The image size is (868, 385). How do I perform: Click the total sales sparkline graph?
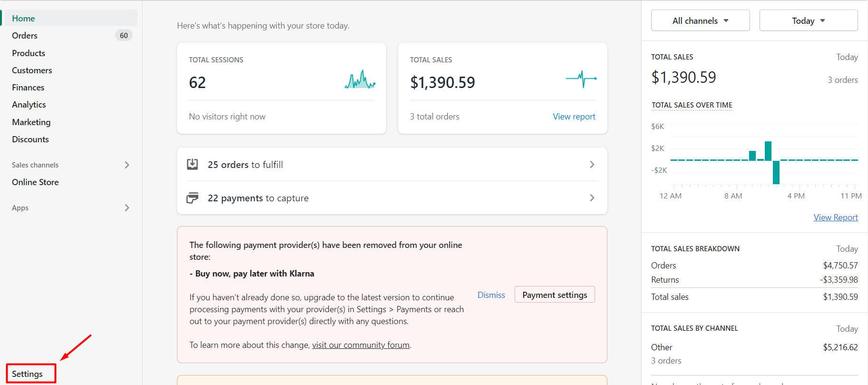coord(581,79)
